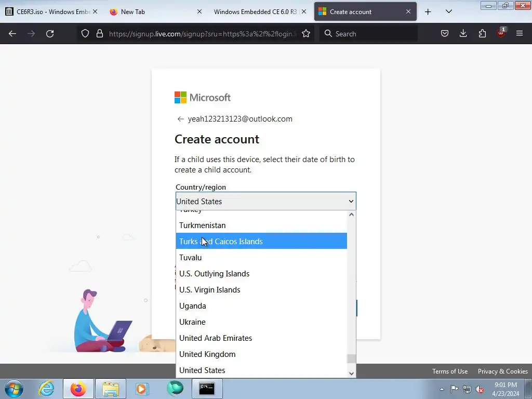Image resolution: width=532 pixels, height=399 pixels.
Task: Pick U.S. Outlying Islands option
Action: tap(261, 273)
